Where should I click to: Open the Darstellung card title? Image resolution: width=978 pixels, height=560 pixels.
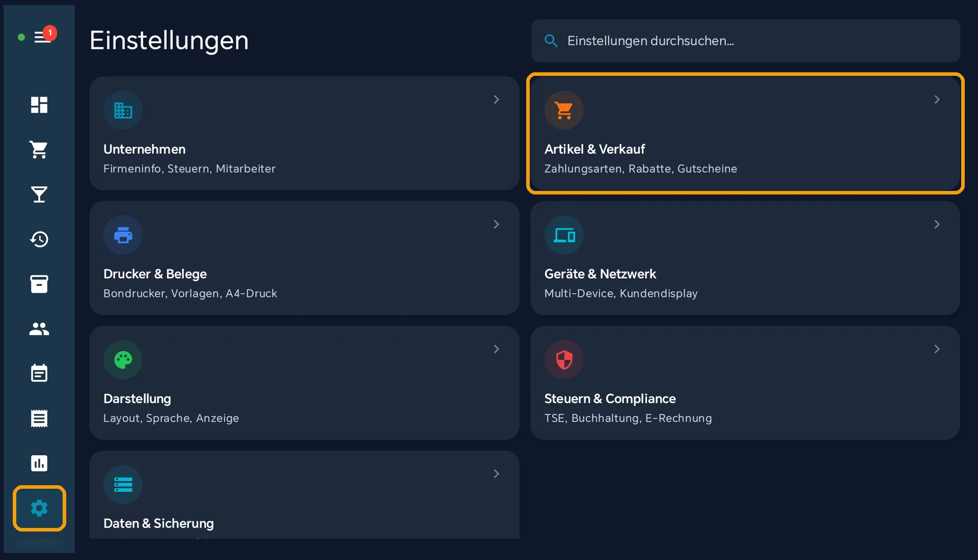tap(137, 399)
